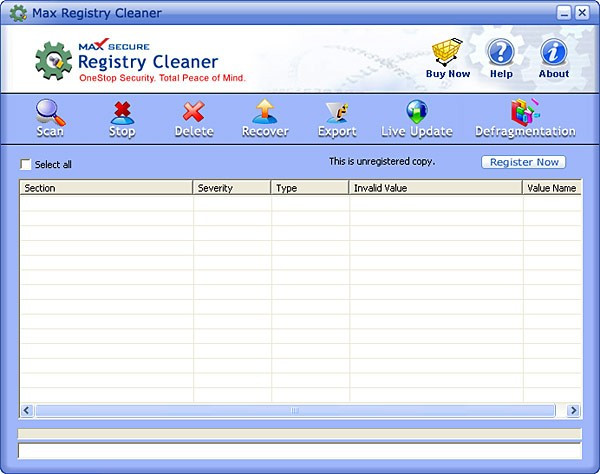The image size is (600, 474).
Task: Open the Defragmentation tool
Action: click(525, 118)
